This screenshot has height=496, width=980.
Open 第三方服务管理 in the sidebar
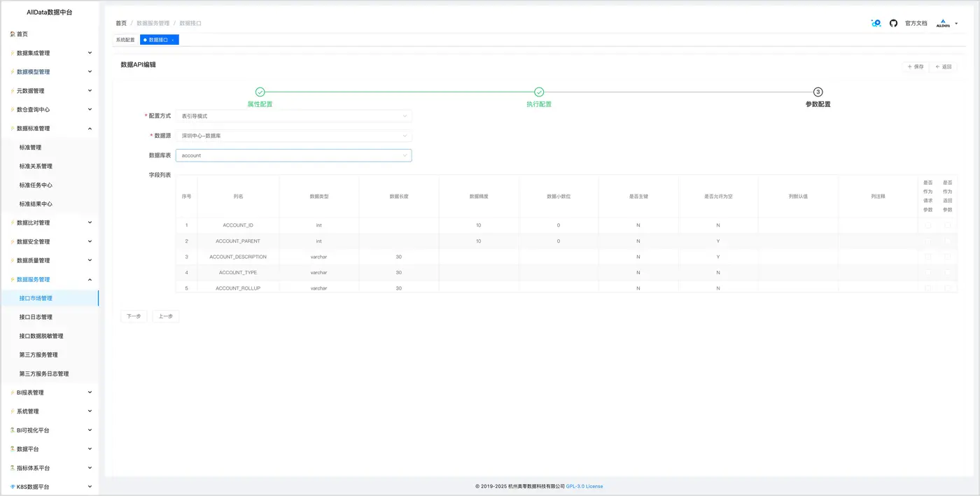point(38,355)
